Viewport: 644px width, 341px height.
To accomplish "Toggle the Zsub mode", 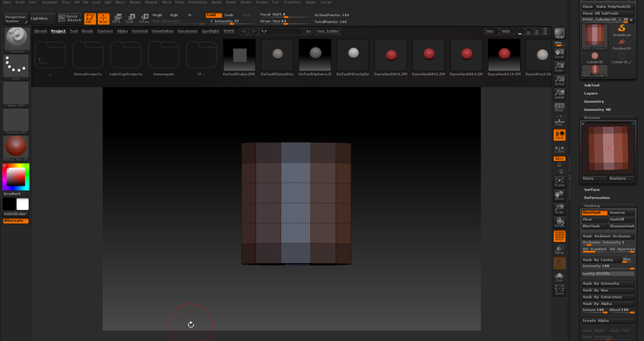I will click(x=229, y=14).
